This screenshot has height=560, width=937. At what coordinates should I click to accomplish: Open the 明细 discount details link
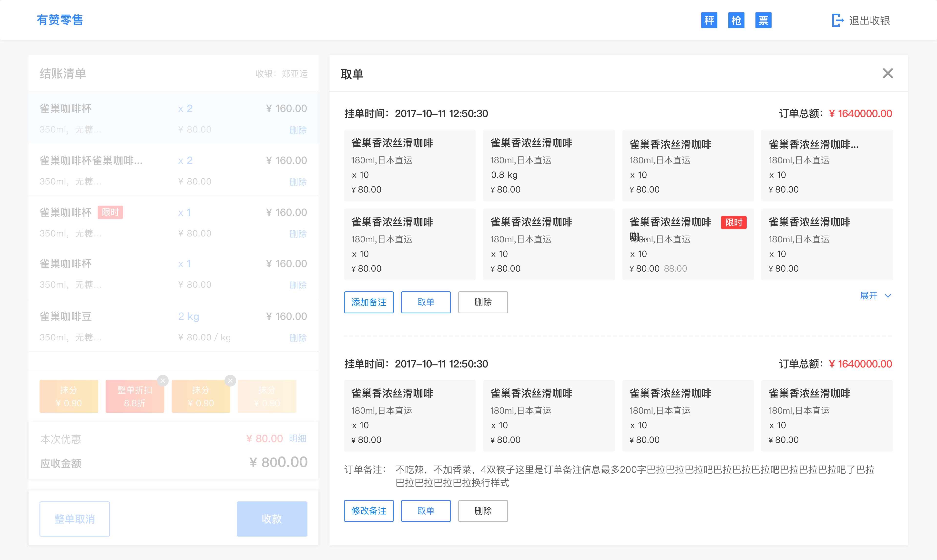(x=297, y=438)
